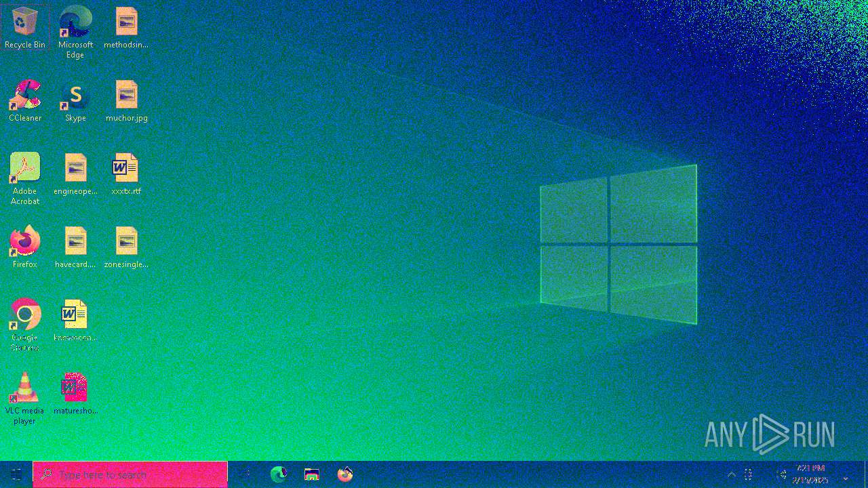Open the Windows Start menu
The width and height of the screenshot is (868, 488).
click(x=16, y=474)
